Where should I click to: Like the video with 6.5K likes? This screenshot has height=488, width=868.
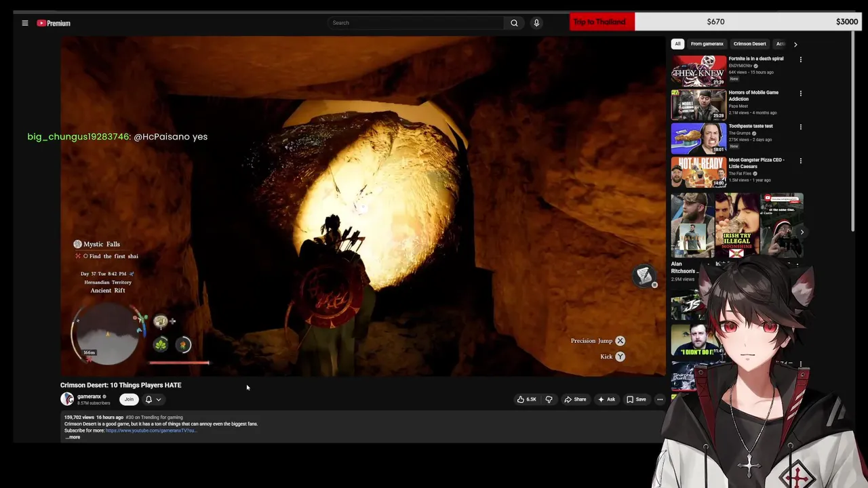527,399
